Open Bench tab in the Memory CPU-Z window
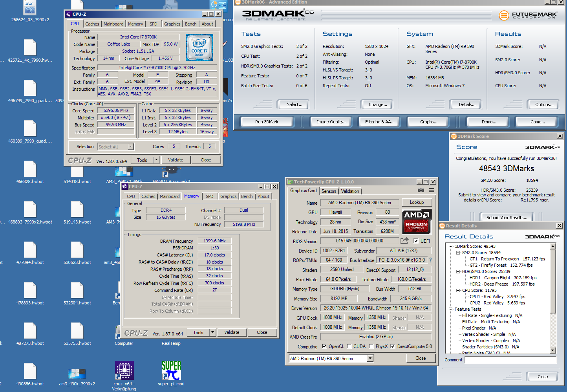 click(247, 196)
